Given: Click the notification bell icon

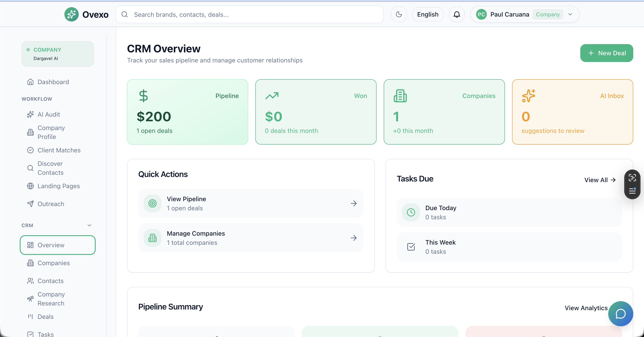Looking at the screenshot, I should pos(456,14).
